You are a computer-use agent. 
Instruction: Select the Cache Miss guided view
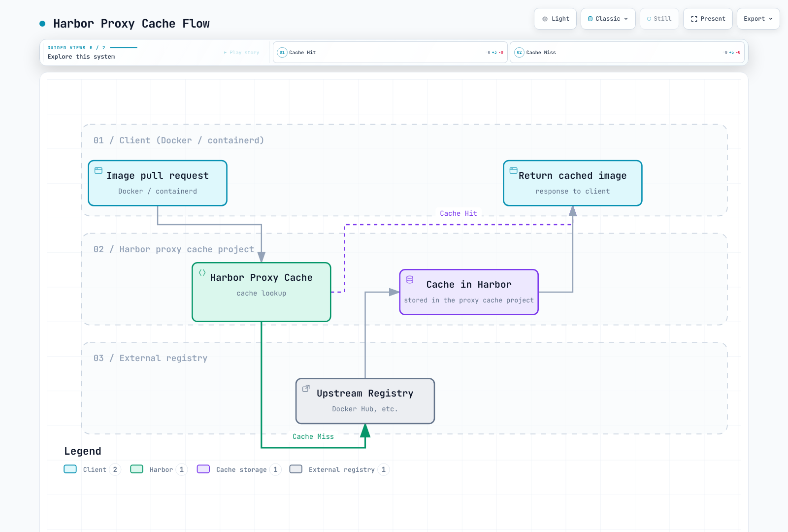click(x=627, y=52)
